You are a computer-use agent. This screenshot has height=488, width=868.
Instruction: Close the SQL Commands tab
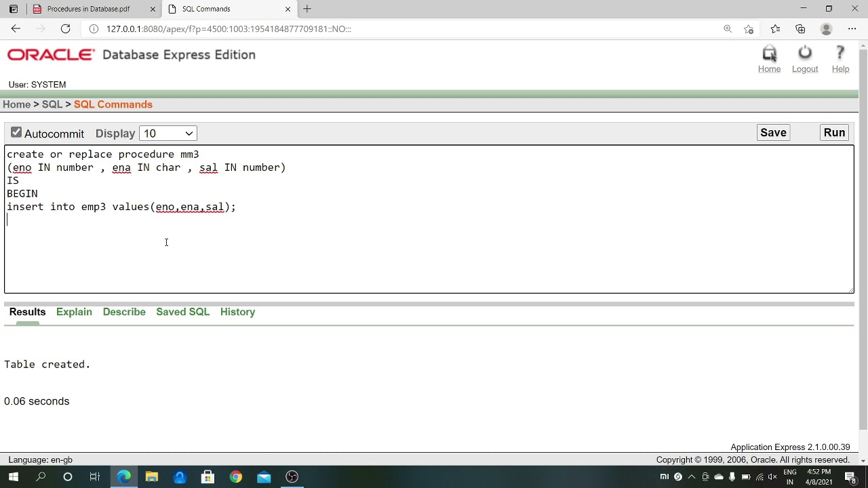tap(288, 9)
